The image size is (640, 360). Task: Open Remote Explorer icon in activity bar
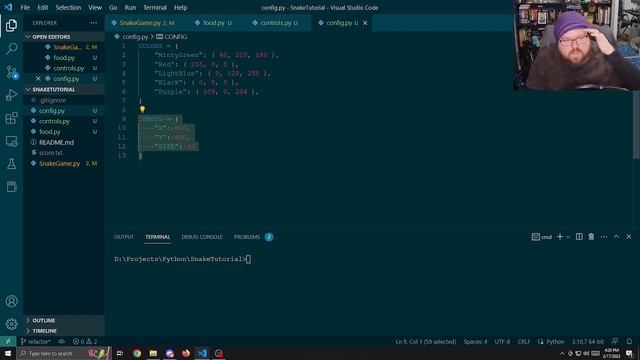(x=11, y=141)
